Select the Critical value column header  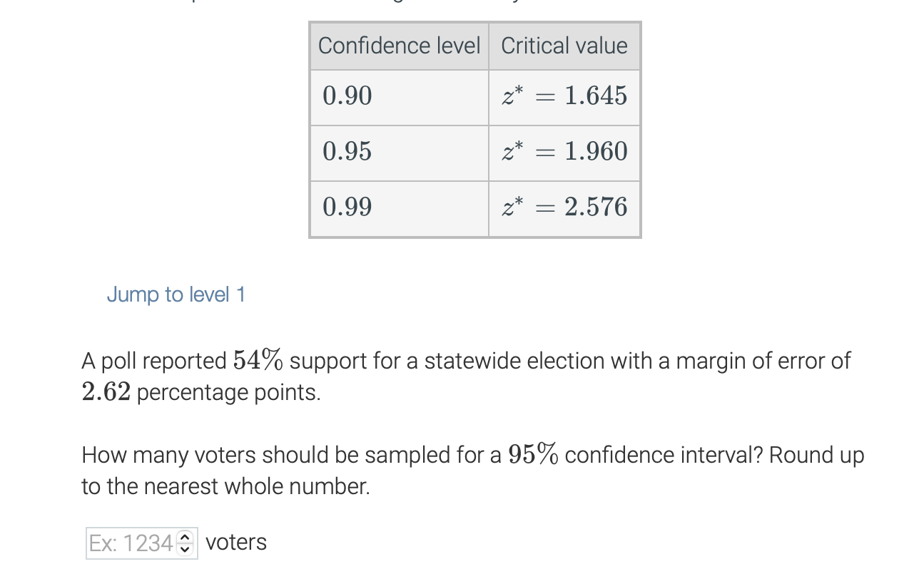pos(564,46)
